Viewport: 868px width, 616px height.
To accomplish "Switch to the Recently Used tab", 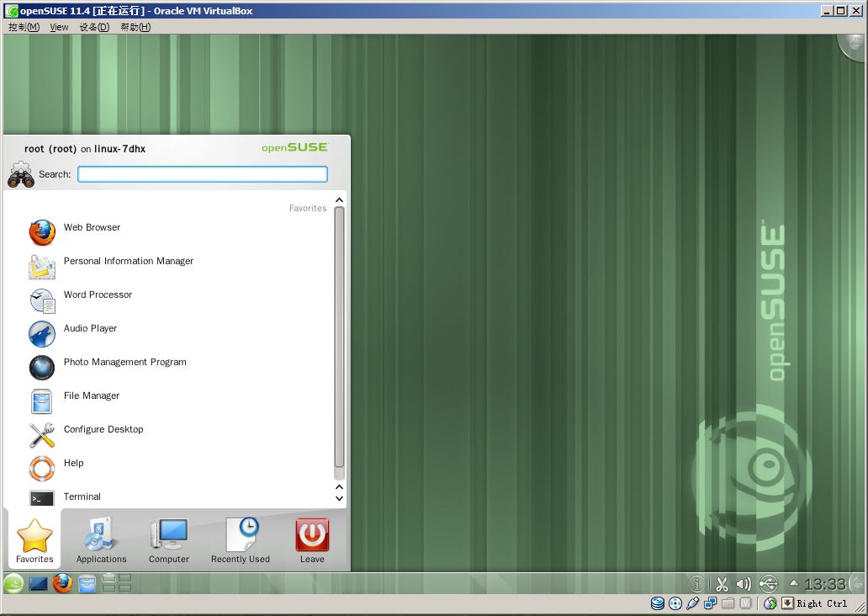I will (241, 540).
